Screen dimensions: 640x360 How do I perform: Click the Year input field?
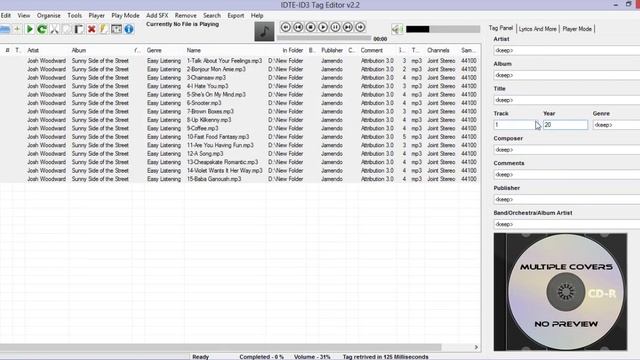565,125
